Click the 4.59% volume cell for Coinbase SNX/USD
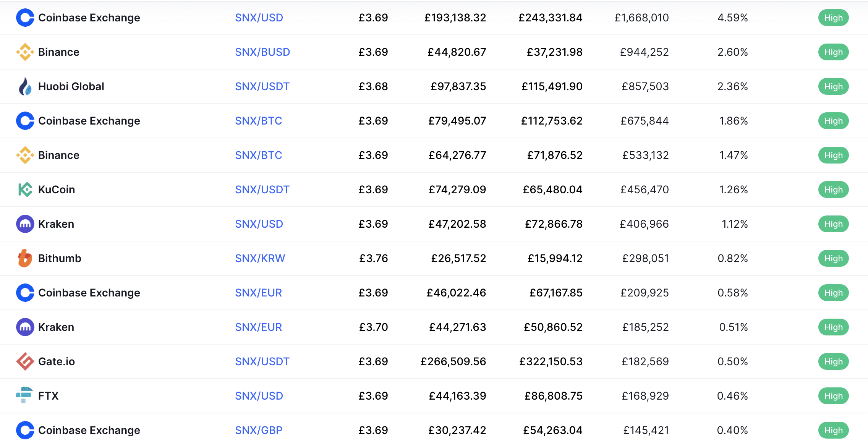The height and width of the screenshot is (447, 868). click(x=732, y=18)
